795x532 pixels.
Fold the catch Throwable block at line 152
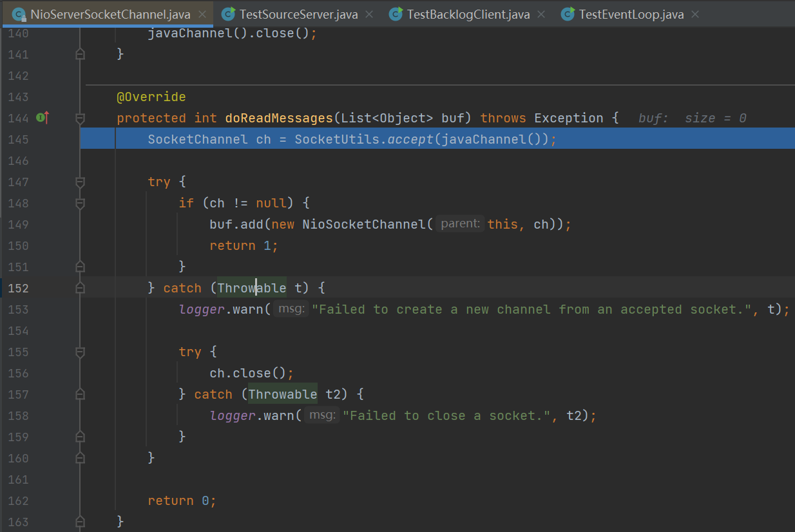click(80, 288)
